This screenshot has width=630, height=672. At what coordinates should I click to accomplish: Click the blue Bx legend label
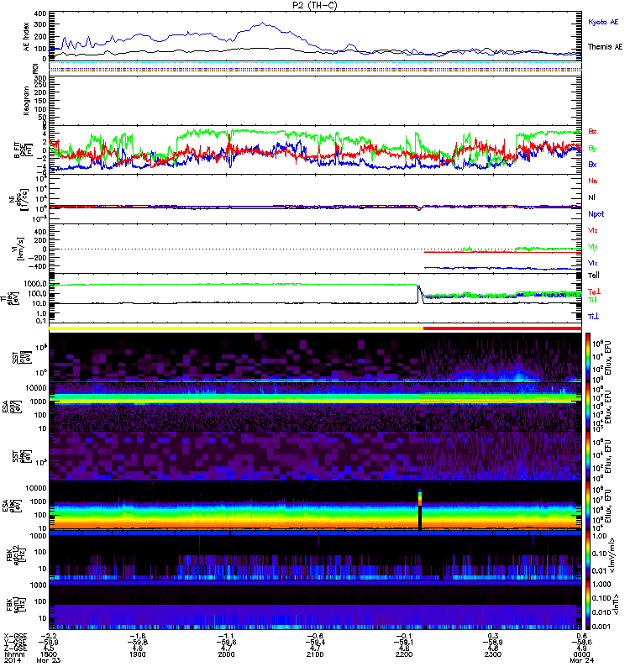[x=592, y=164]
